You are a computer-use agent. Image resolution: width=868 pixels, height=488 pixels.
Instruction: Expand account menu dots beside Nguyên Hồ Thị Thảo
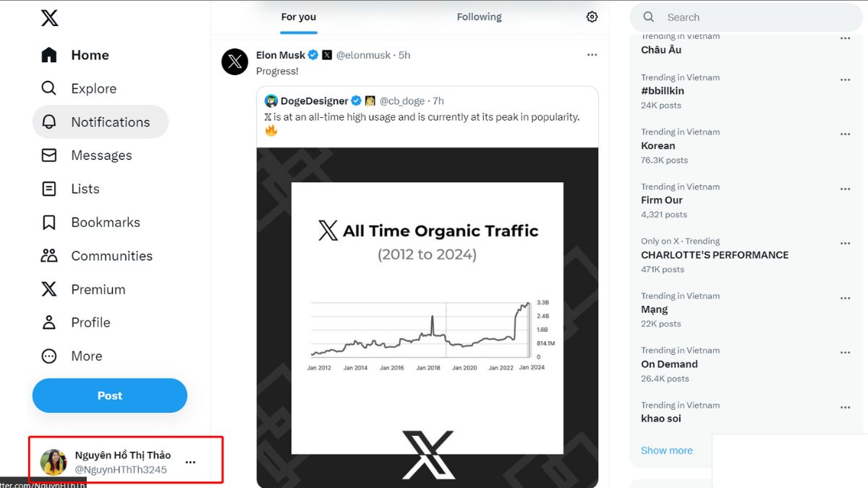pos(190,462)
